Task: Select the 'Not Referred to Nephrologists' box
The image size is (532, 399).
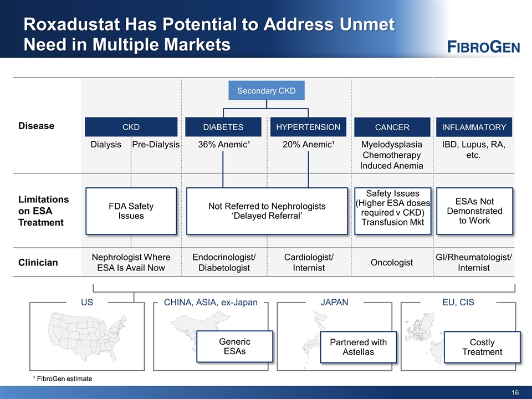Action: pos(267,211)
